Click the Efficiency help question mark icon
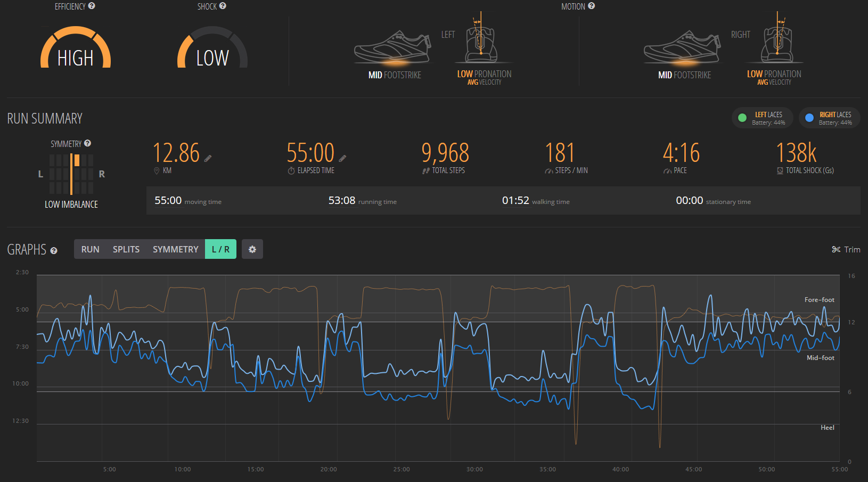The width and height of the screenshot is (868, 482). pos(92,6)
